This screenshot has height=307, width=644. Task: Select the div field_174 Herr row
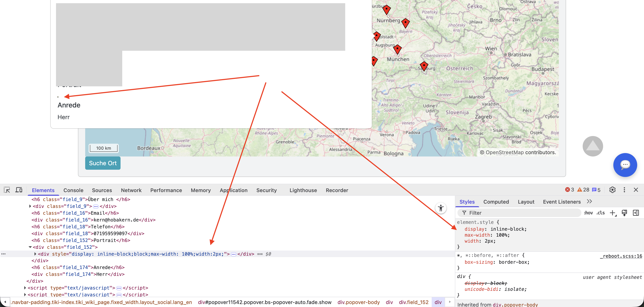(x=78, y=274)
